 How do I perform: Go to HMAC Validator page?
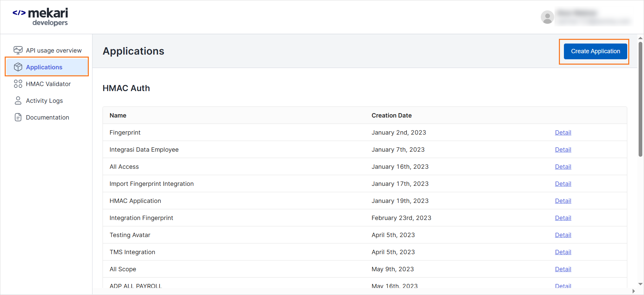coord(48,84)
